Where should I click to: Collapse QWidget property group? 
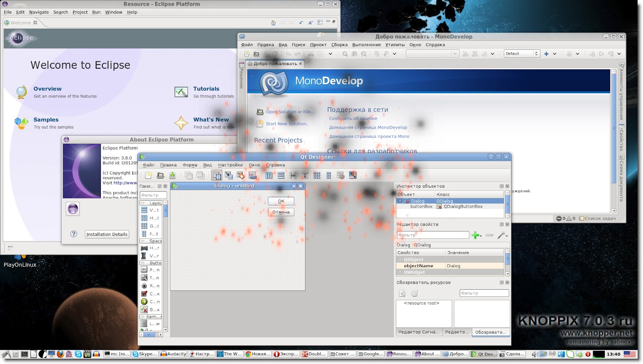400,272
